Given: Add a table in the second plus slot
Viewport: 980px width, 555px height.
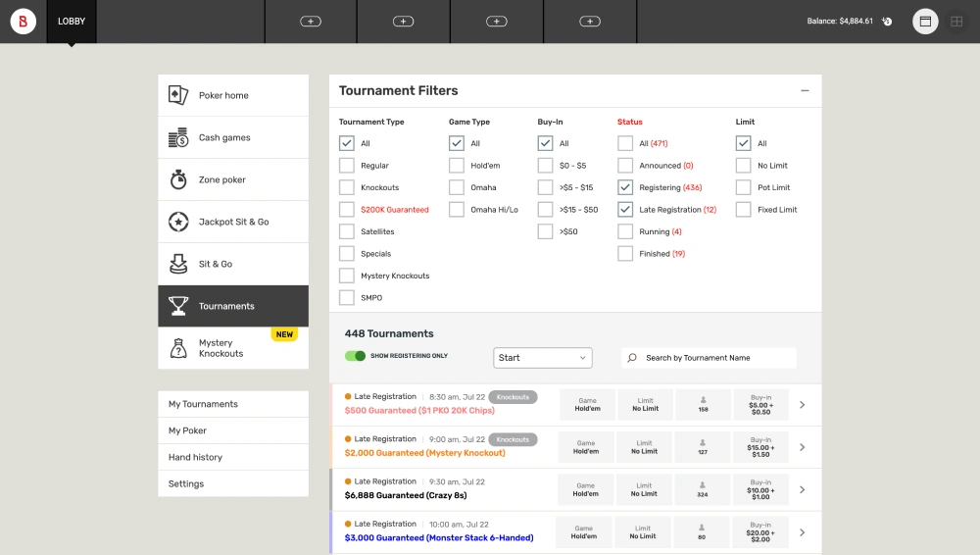Looking at the screenshot, I should click(403, 22).
